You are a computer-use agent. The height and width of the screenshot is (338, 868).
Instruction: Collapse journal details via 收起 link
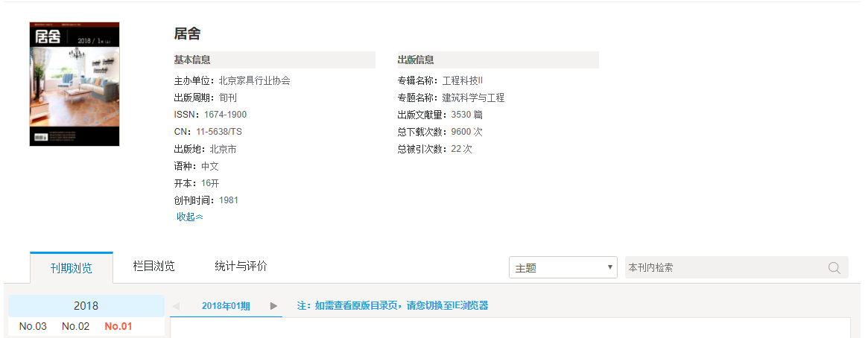tap(189, 217)
